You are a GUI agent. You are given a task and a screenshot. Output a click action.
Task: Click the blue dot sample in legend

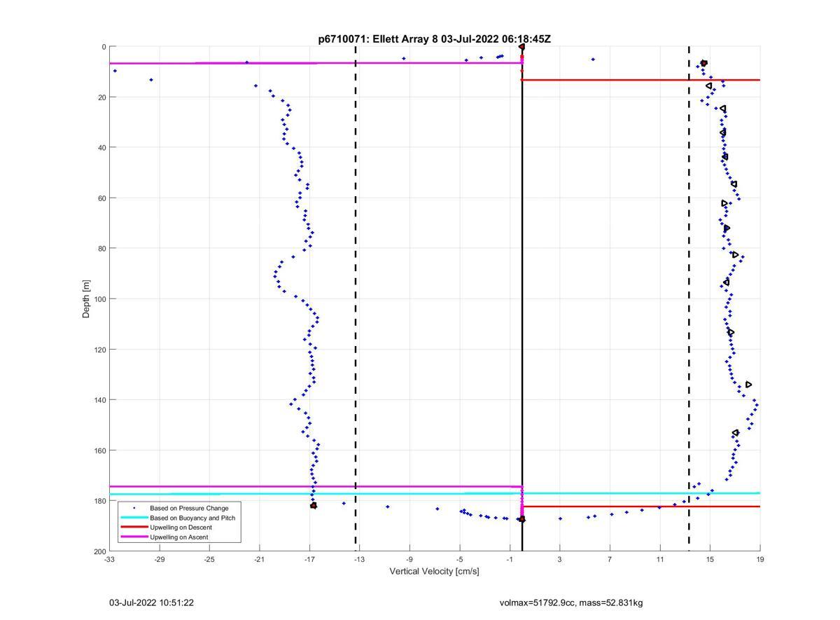pyautogui.click(x=134, y=508)
